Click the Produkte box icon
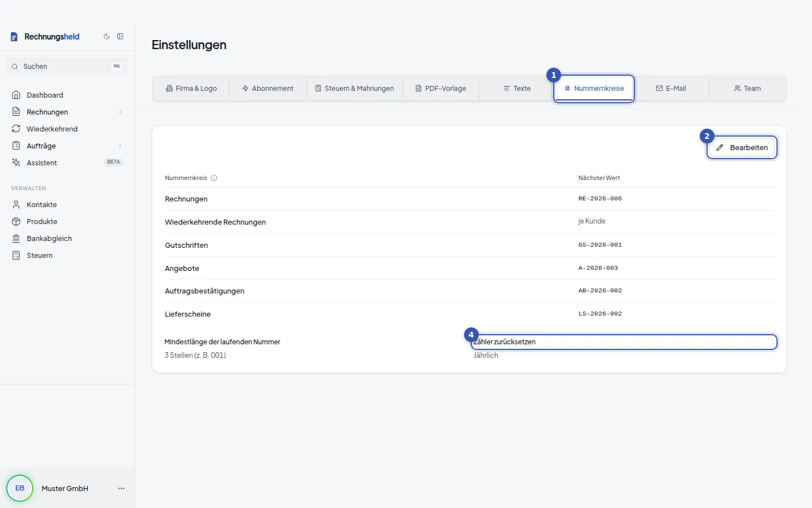 (x=16, y=221)
